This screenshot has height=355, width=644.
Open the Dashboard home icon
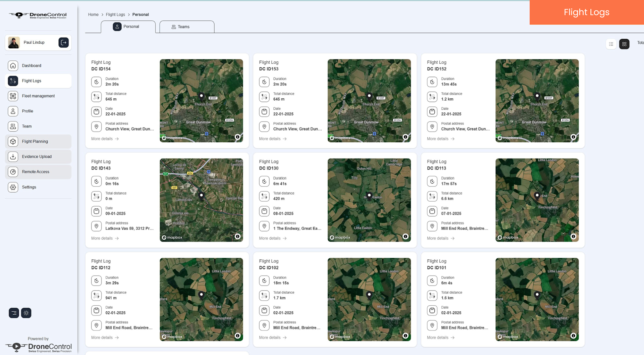pos(13,66)
